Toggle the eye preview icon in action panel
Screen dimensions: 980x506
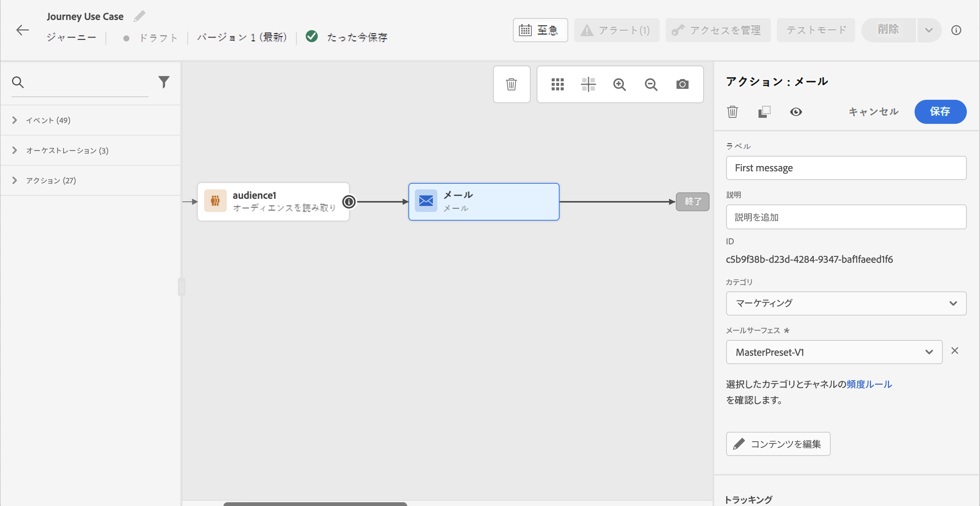click(795, 112)
